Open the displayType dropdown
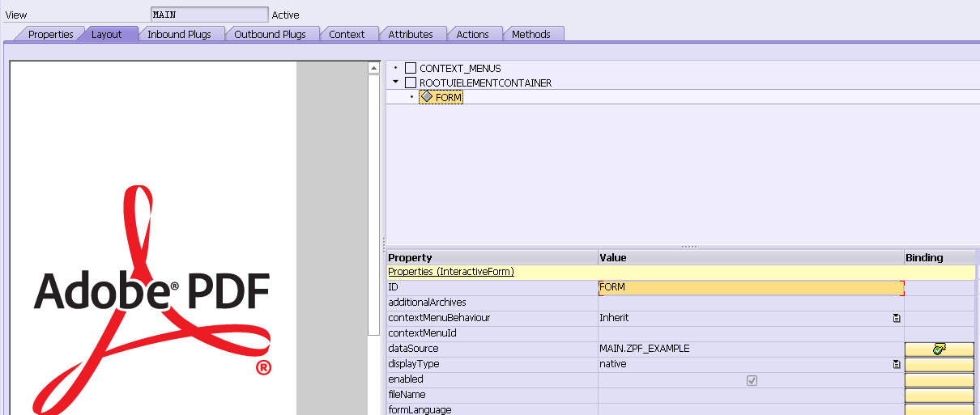Viewport: 980px width, 415px height. point(897,364)
